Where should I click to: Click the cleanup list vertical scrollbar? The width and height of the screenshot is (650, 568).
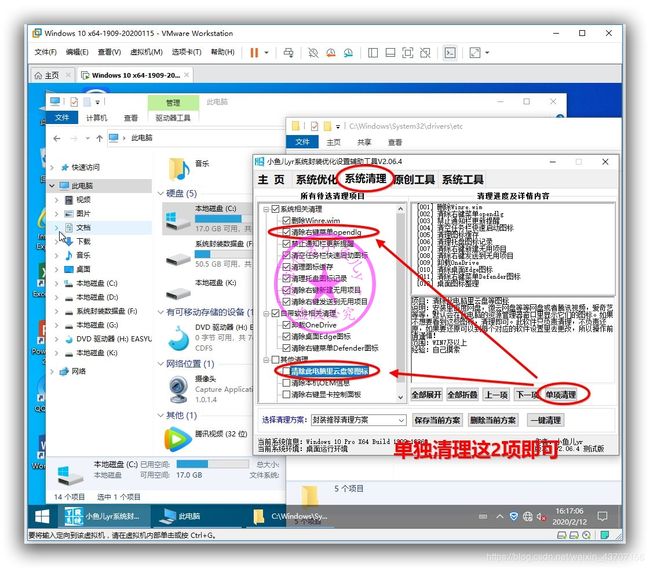click(400, 303)
